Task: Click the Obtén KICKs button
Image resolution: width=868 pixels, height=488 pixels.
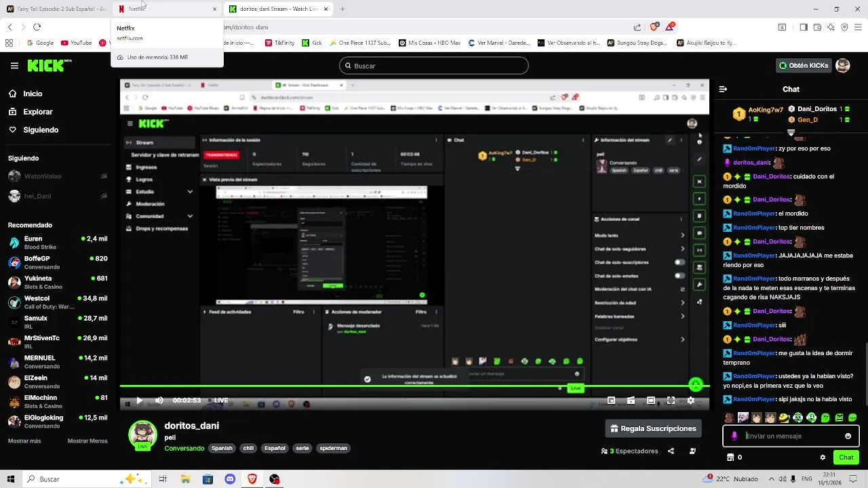Action: [x=804, y=66]
